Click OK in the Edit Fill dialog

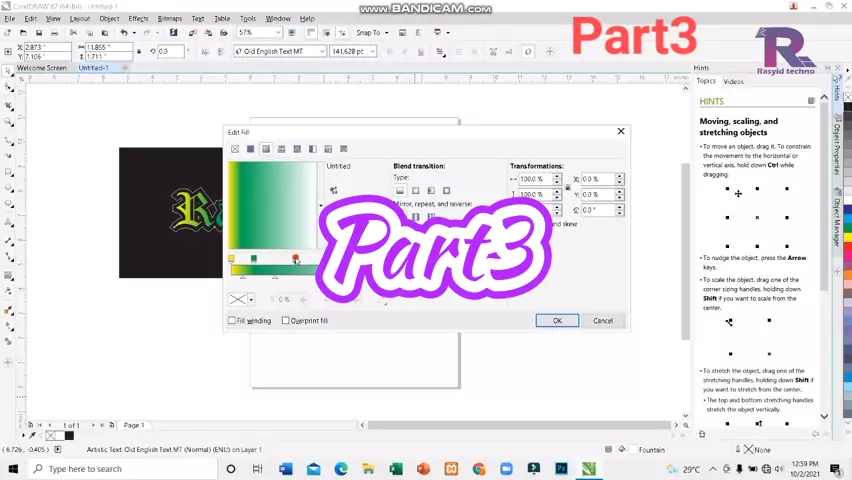point(557,320)
